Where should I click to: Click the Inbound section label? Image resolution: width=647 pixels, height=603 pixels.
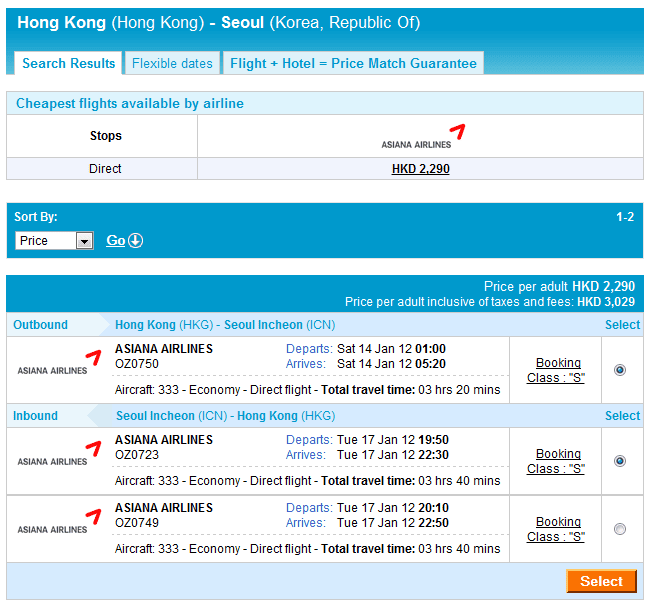coord(35,416)
